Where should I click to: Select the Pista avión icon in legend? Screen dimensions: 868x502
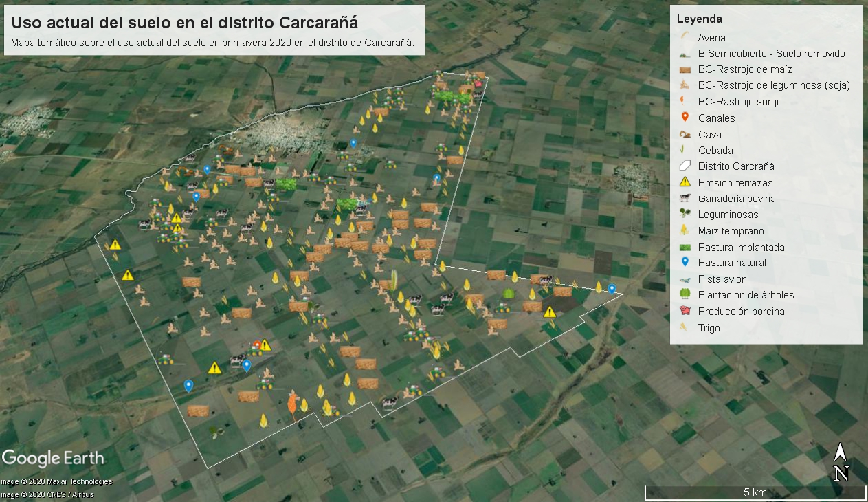pyautogui.click(x=685, y=279)
